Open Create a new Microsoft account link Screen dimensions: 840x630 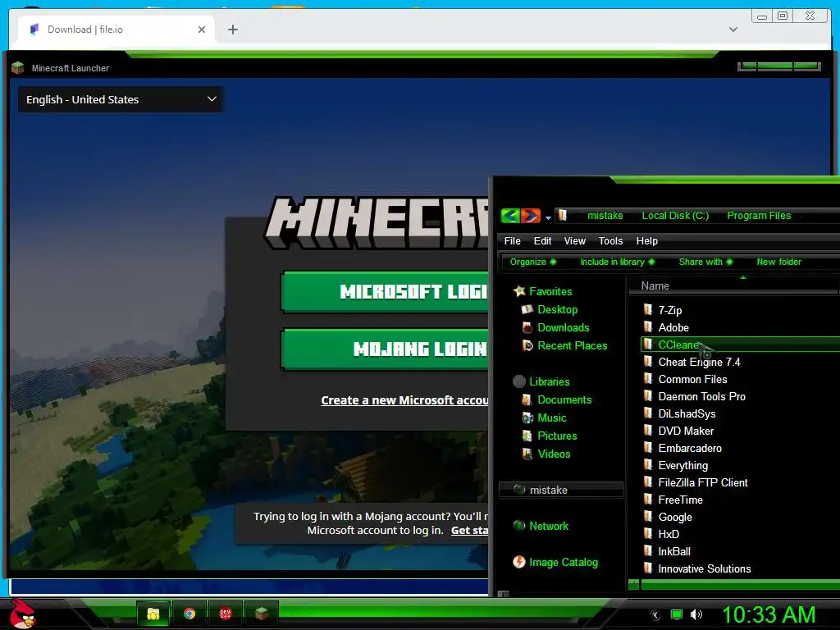[x=404, y=400]
